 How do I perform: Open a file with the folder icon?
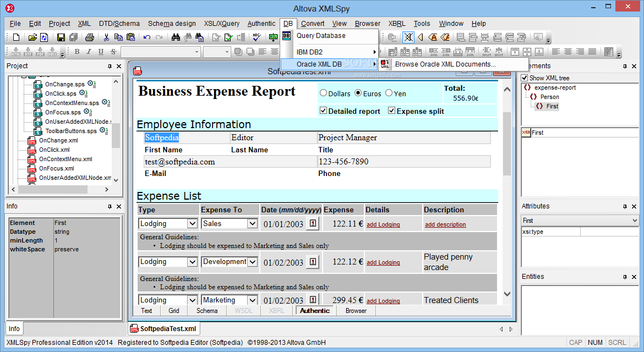[x=32, y=37]
